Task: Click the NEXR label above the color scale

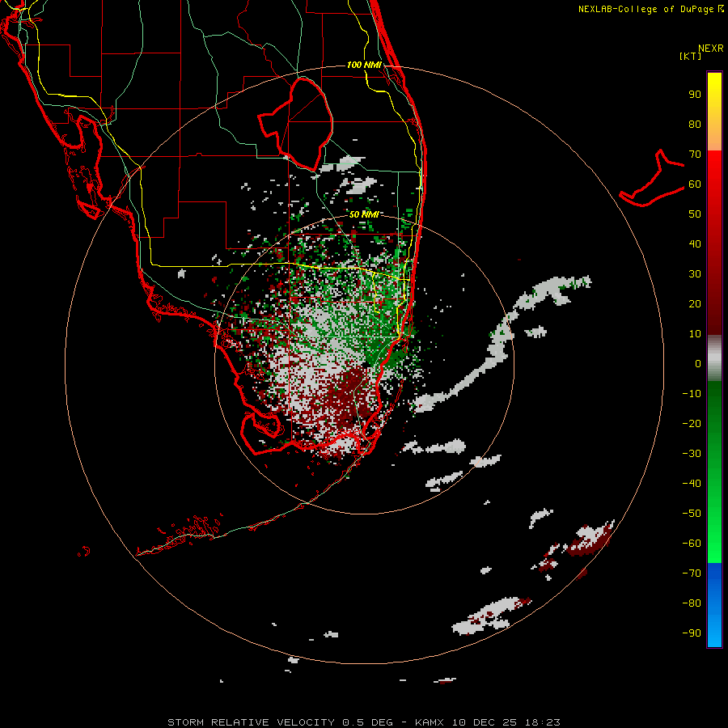Action: pyautogui.click(x=711, y=49)
